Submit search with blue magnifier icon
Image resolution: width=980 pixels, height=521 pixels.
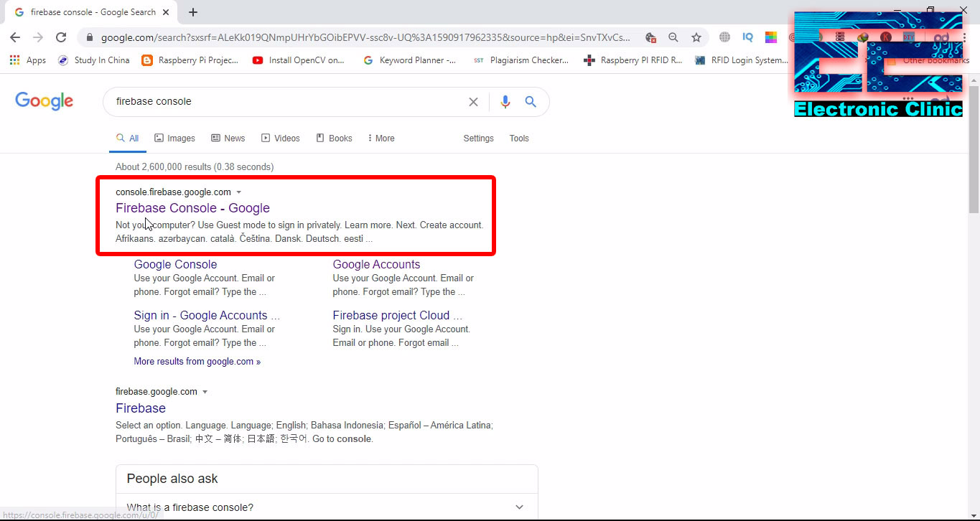point(531,102)
